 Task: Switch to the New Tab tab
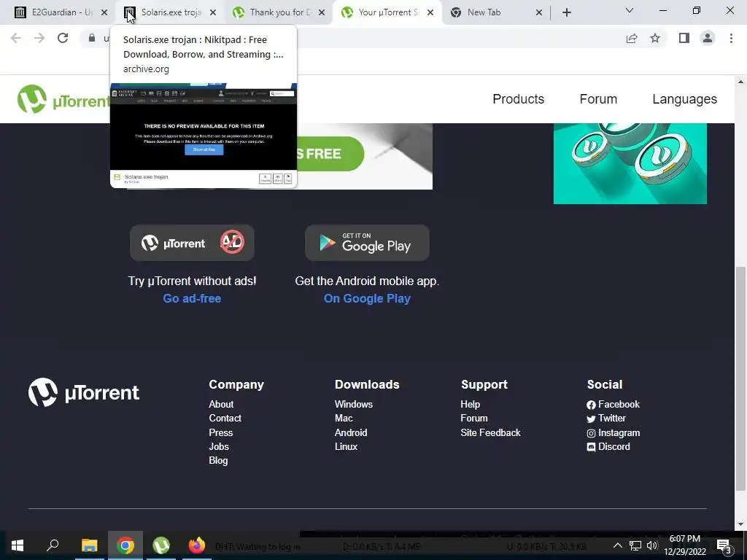coord(495,12)
